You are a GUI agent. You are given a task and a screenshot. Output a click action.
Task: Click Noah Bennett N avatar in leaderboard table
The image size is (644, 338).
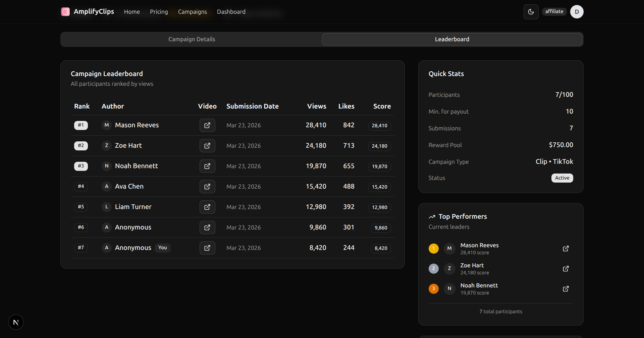point(107,166)
